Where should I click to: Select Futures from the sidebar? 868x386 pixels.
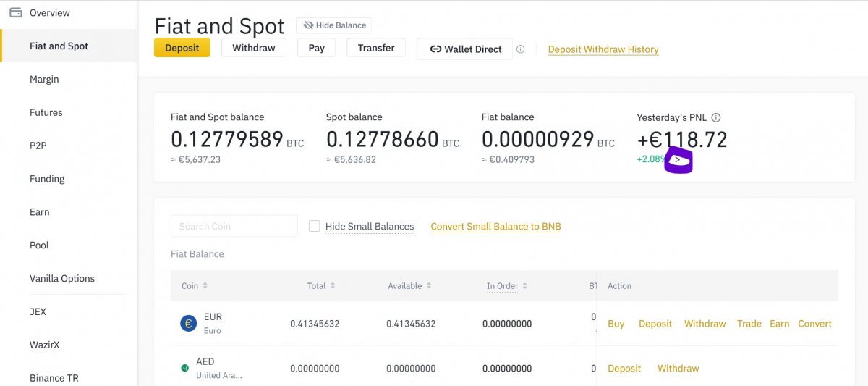click(46, 112)
